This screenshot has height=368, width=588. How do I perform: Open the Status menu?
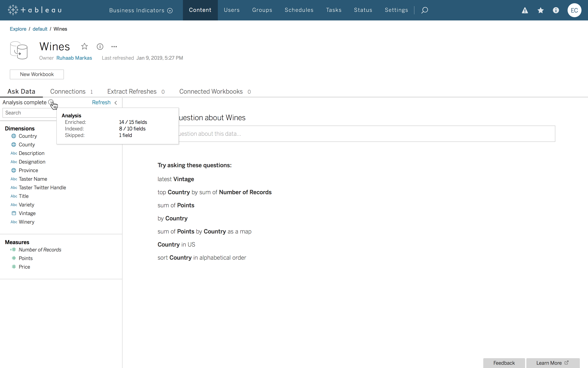(x=363, y=10)
